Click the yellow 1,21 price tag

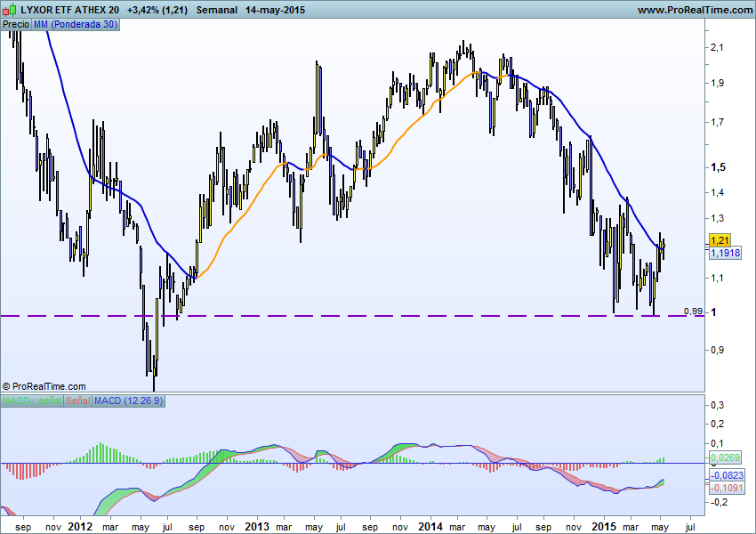point(720,241)
